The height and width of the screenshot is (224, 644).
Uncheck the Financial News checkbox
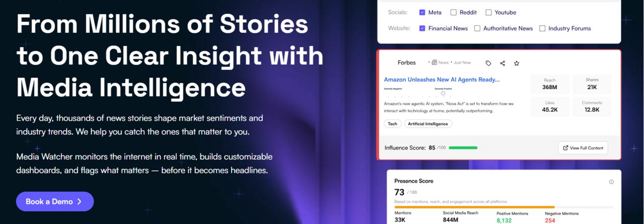[x=422, y=28]
